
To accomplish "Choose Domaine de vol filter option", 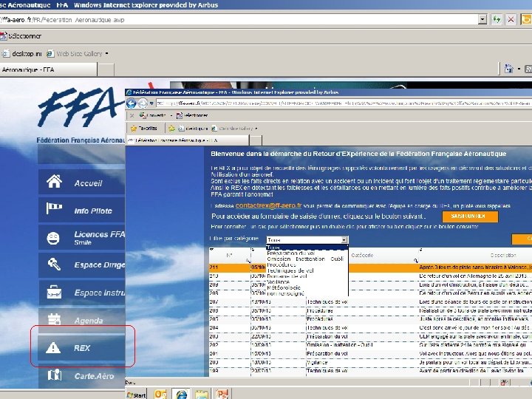I will click(x=307, y=276).
